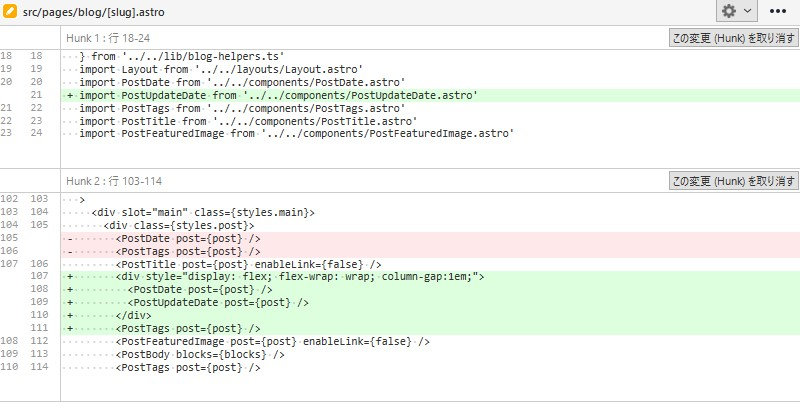Click the plus marker on line 108

70,289
